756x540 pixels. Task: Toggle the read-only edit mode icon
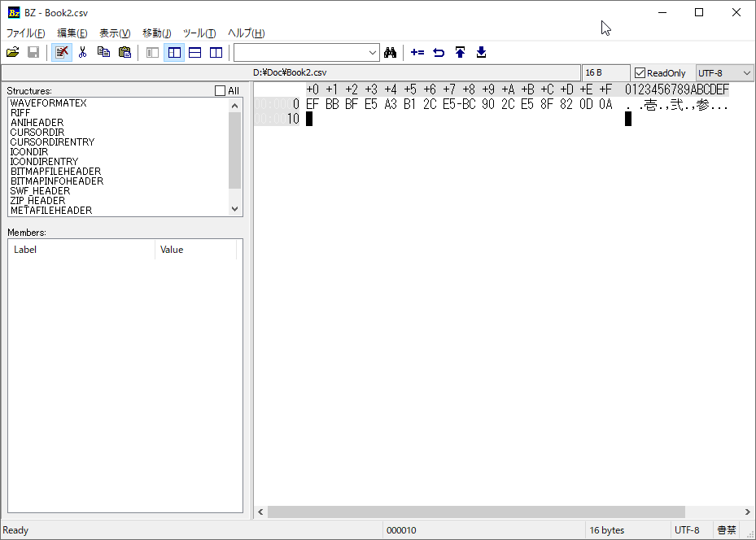[62, 52]
